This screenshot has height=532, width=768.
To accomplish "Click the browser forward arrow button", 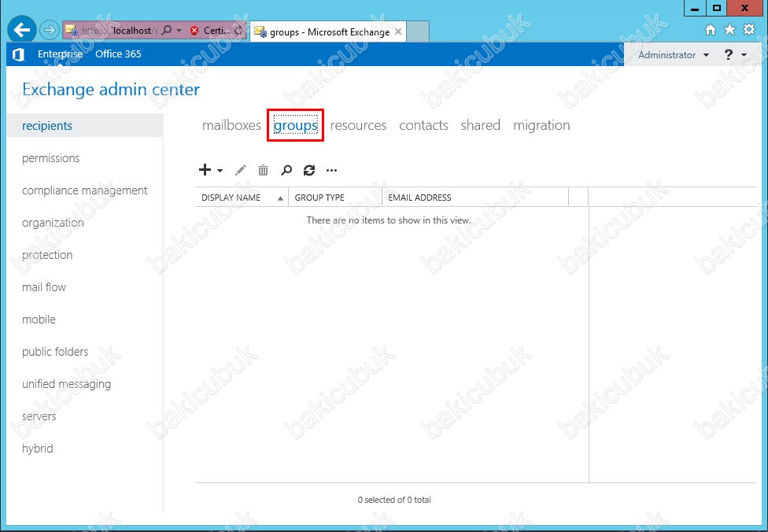I will pos(49,31).
